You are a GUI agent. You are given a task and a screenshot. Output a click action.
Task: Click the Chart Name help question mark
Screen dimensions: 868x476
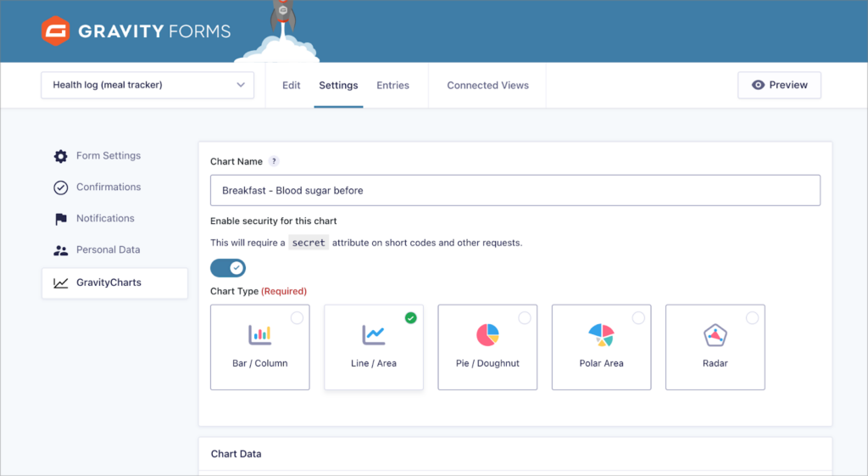point(274,161)
